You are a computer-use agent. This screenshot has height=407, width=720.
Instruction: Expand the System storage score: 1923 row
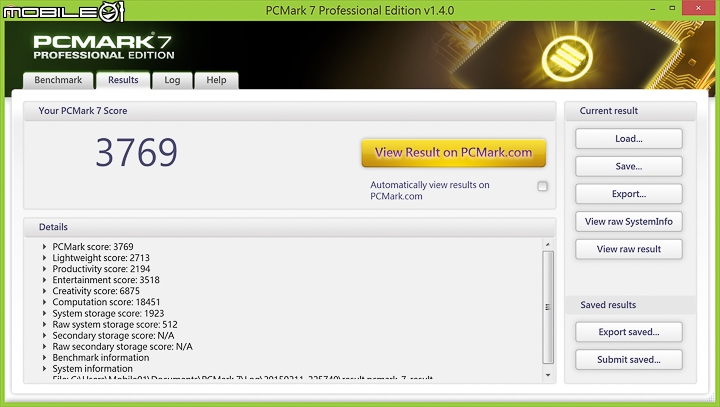pos(45,313)
